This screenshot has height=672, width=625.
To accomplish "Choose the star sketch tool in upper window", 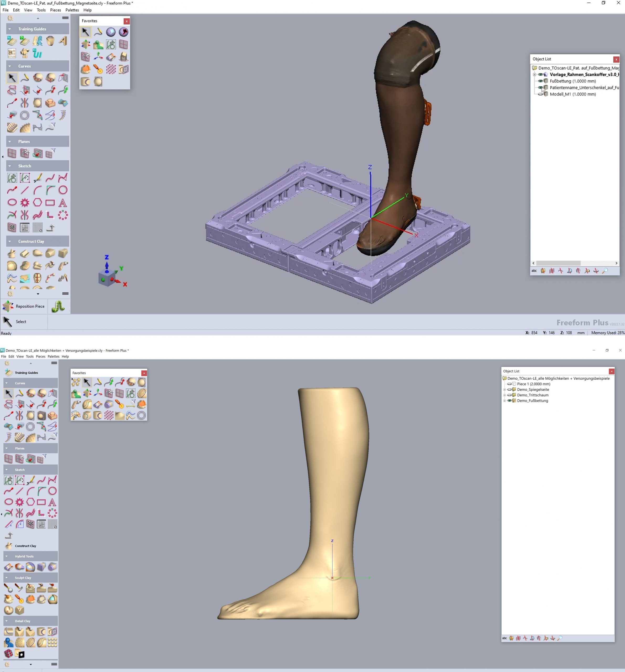I will (x=25, y=202).
